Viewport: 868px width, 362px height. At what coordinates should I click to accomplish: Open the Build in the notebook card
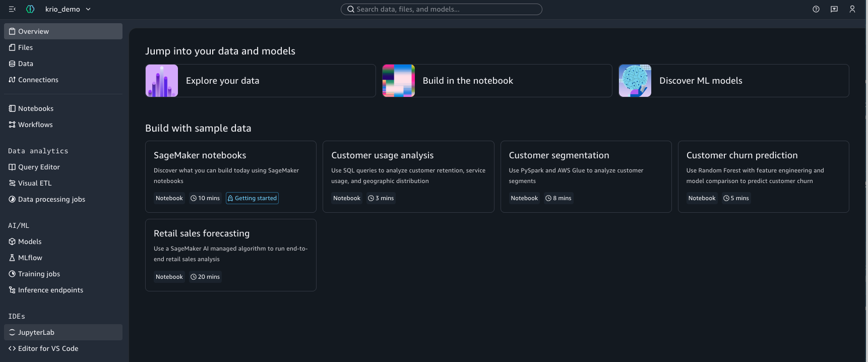tap(497, 81)
